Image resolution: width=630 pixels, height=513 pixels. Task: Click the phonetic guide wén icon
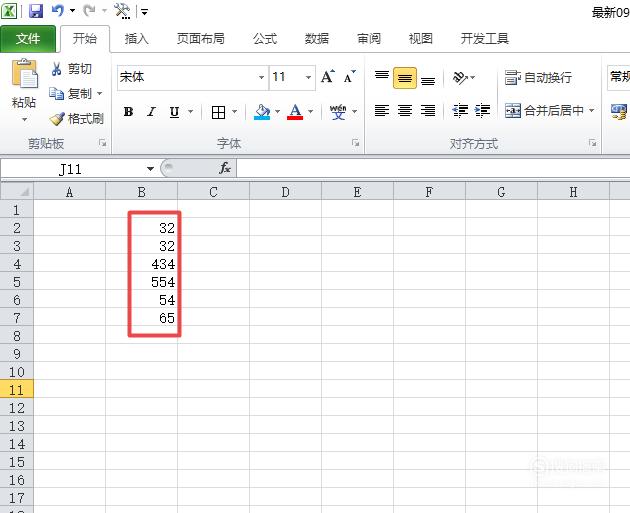point(338,112)
